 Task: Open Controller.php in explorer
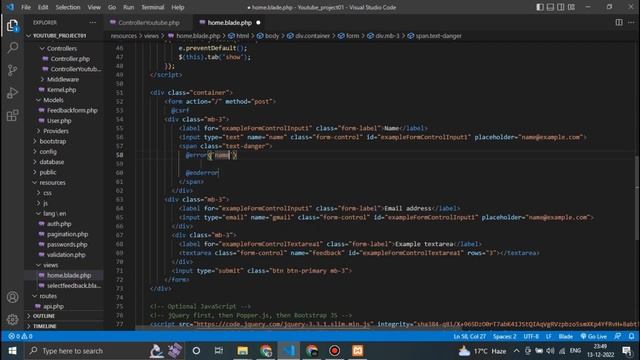(70, 59)
